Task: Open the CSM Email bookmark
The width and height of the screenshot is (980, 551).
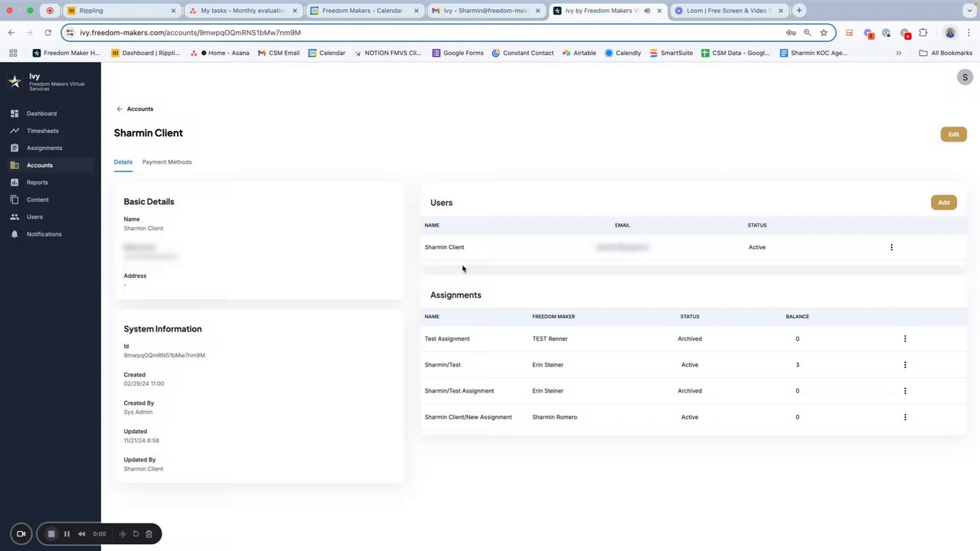Action: coord(279,53)
